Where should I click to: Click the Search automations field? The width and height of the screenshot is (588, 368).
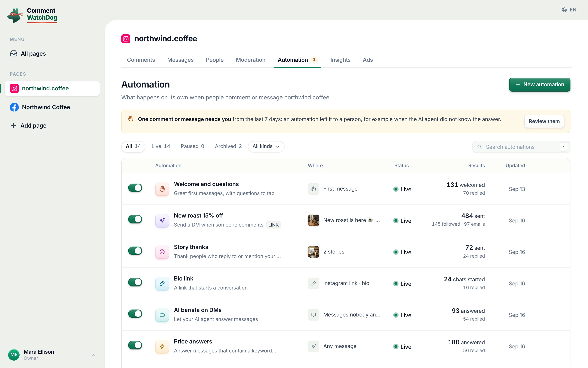click(x=521, y=147)
